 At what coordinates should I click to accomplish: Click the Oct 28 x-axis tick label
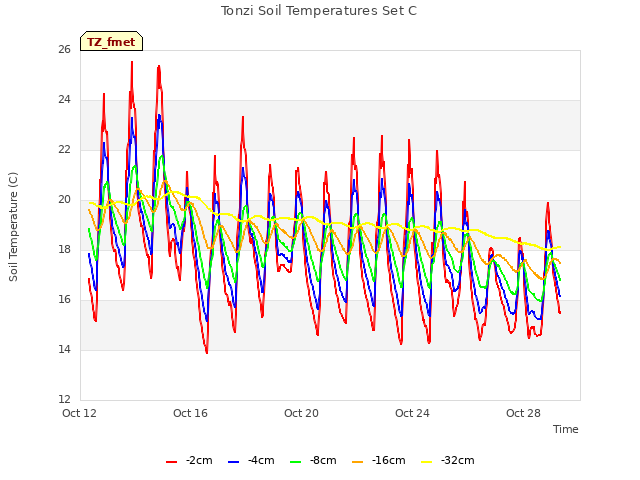[523, 413]
